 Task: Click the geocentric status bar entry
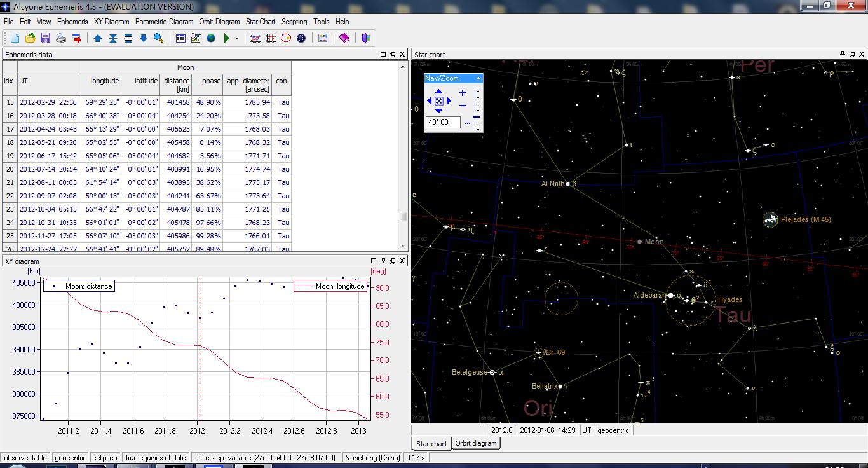(70, 457)
